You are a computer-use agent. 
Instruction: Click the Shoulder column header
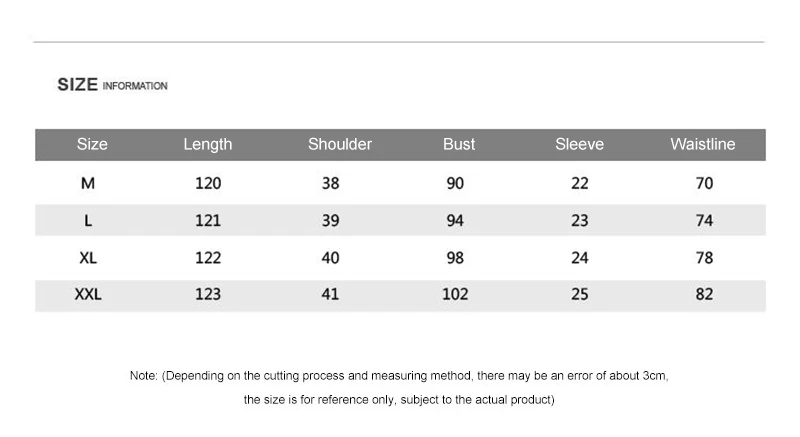coord(340,144)
